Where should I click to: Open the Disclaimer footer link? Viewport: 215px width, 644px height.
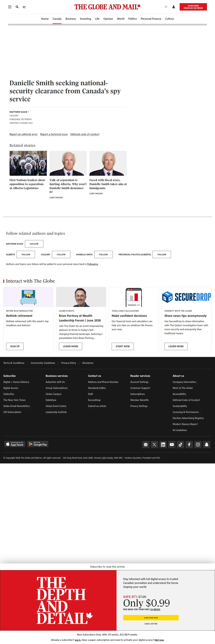[88, 363]
